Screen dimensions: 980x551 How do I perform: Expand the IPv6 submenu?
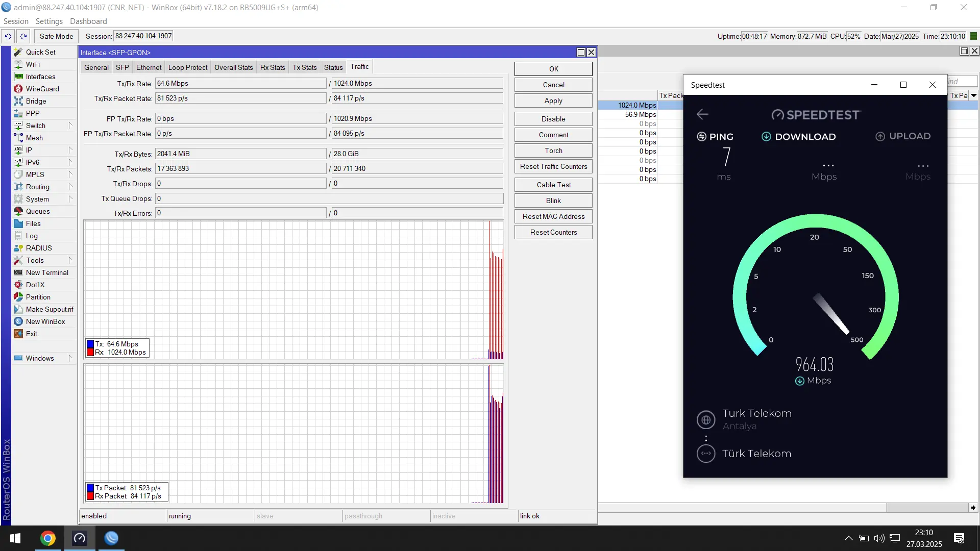point(70,162)
